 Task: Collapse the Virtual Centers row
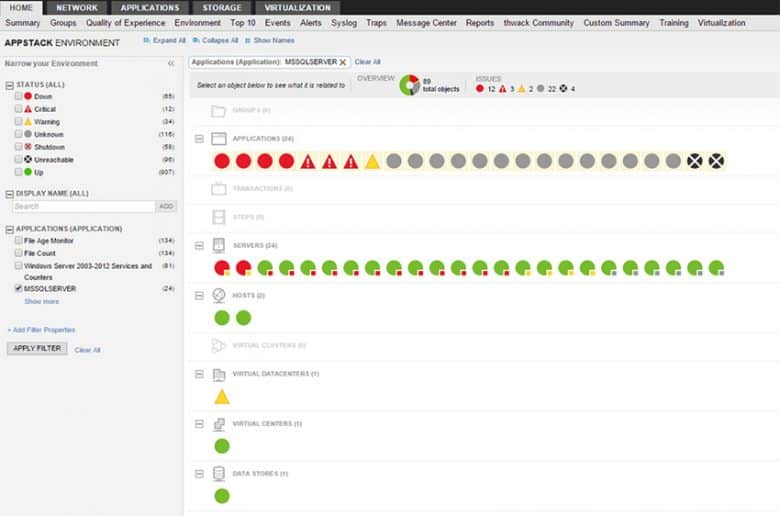tap(199, 424)
